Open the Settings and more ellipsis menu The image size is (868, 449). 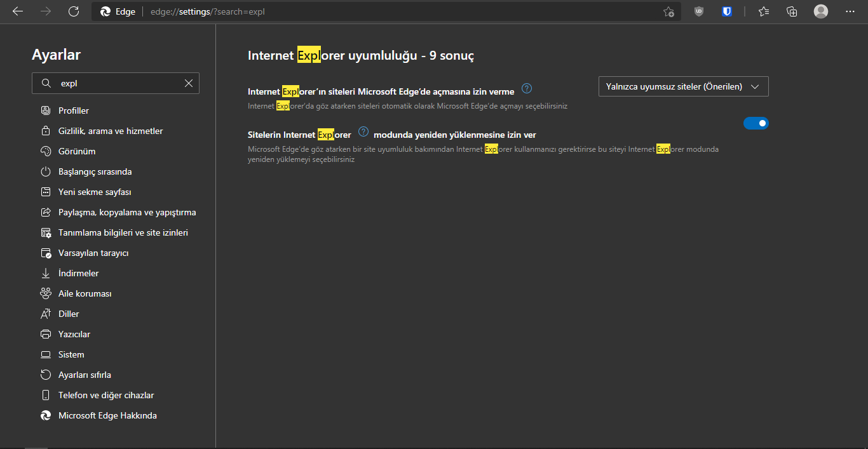coord(850,11)
